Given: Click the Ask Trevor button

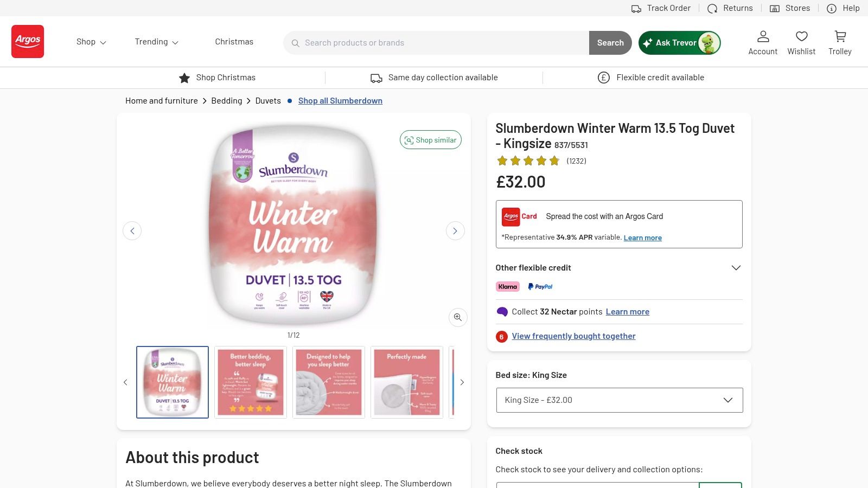Looking at the screenshot, I should coord(679,43).
